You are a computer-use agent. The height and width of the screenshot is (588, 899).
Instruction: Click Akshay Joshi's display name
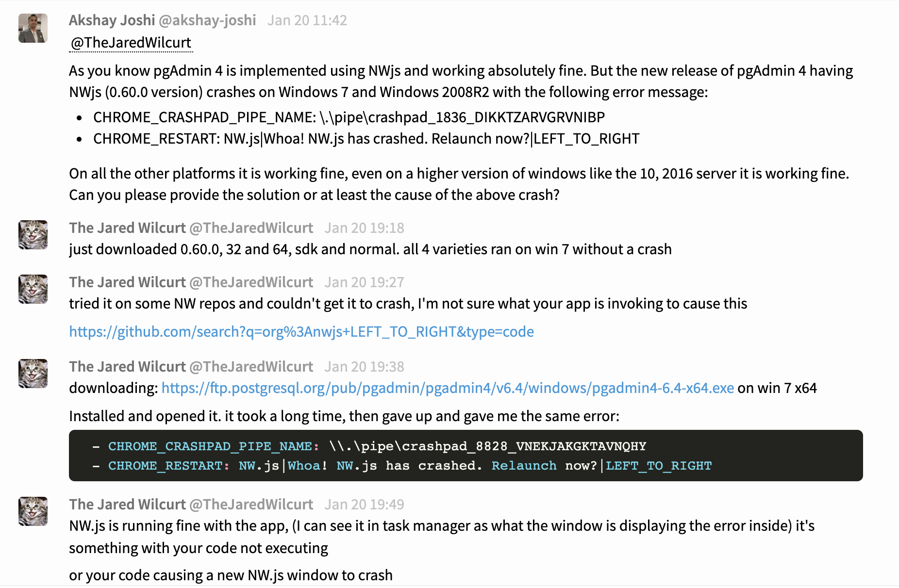click(x=112, y=20)
